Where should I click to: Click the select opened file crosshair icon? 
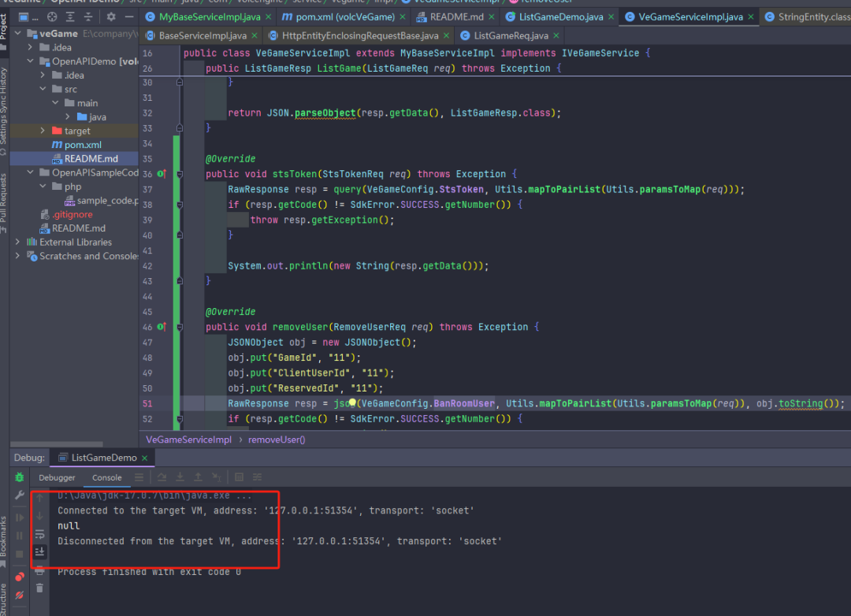[x=52, y=17]
